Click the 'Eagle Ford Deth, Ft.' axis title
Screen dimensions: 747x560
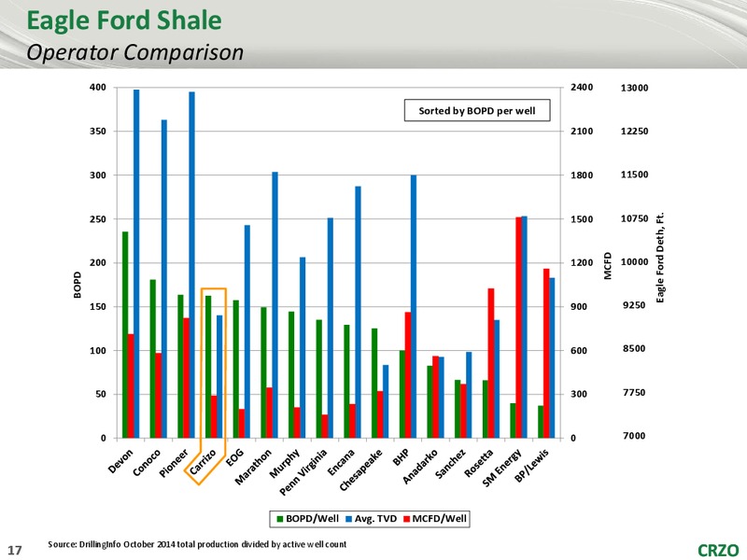[x=660, y=258]
